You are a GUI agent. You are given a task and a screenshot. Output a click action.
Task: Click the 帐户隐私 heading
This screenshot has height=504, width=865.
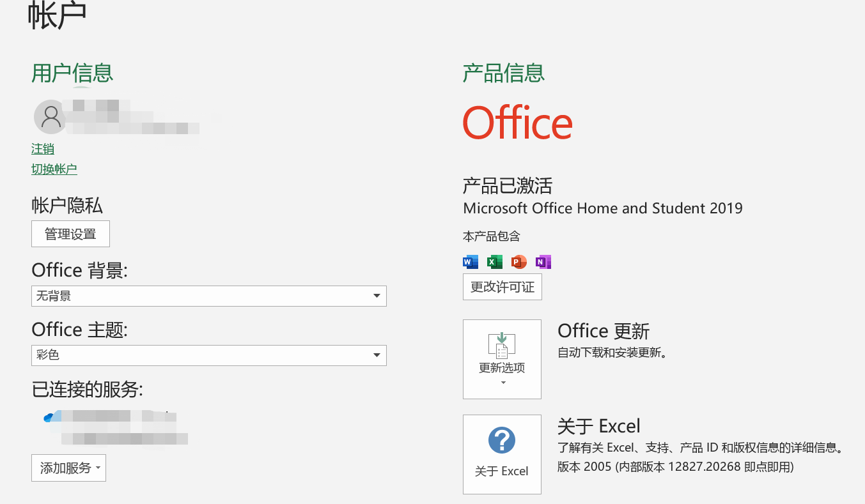[x=67, y=205]
